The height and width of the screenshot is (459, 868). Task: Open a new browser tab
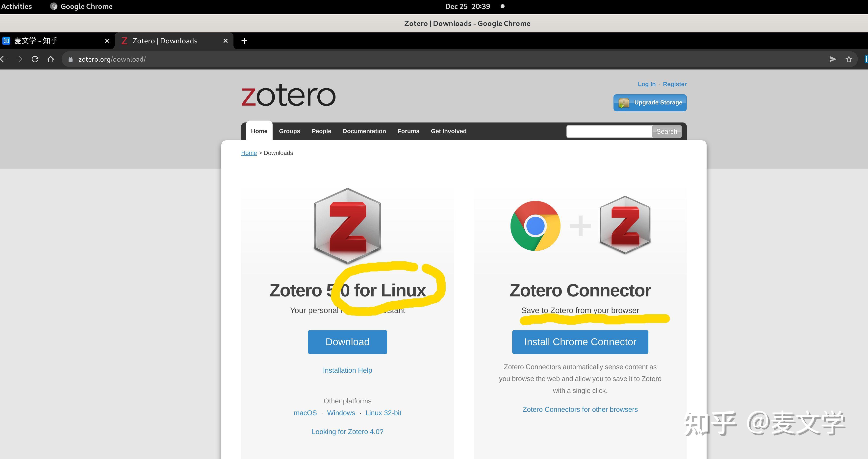(244, 41)
